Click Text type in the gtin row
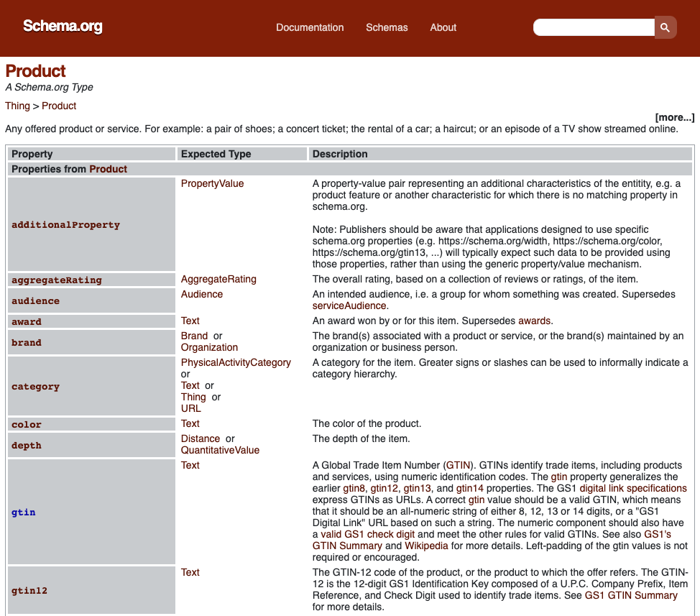 (190, 465)
